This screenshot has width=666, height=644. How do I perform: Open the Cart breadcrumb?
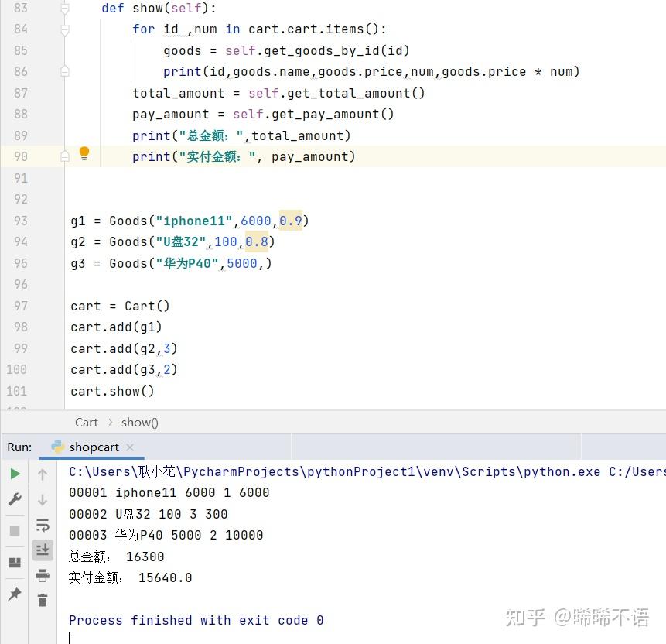[x=87, y=422]
